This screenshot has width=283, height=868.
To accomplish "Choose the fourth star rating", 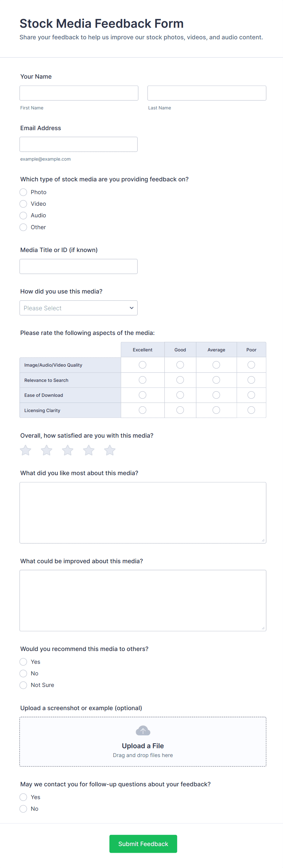I will click(x=89, y=450).
